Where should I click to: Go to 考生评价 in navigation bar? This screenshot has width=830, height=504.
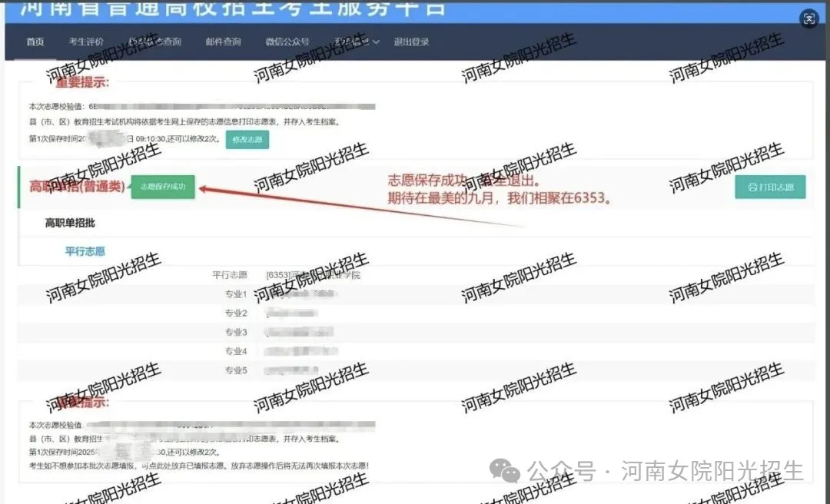86,42
